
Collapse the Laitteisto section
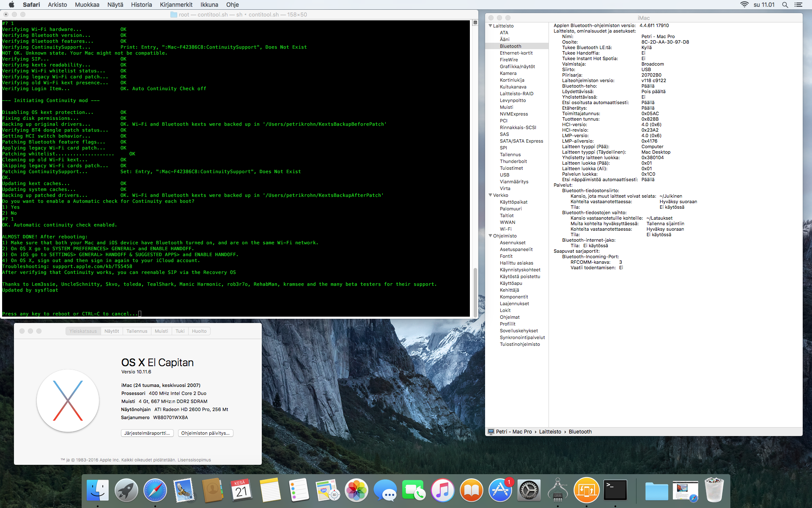(x=491, y=26)
